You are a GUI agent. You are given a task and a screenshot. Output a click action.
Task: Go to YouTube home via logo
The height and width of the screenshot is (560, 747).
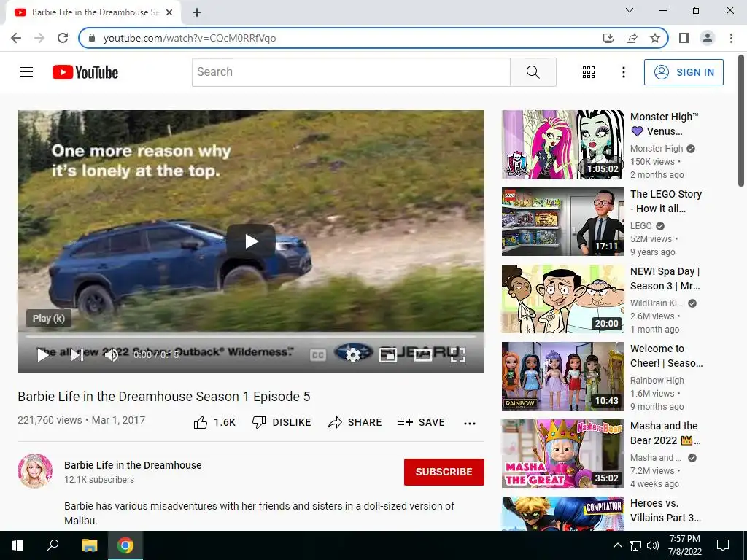(85, 72)
